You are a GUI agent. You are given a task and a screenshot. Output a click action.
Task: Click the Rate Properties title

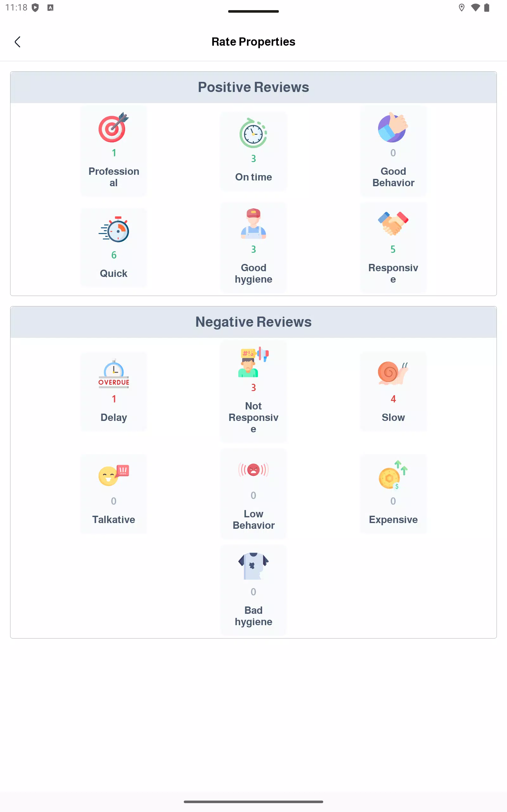253,42
